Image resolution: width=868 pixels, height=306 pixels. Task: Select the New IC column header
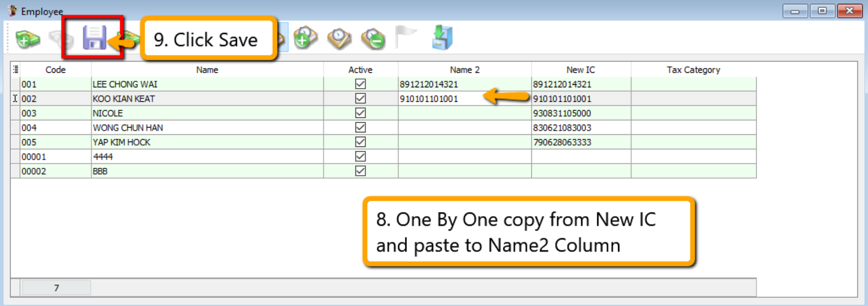coord(580,70)
